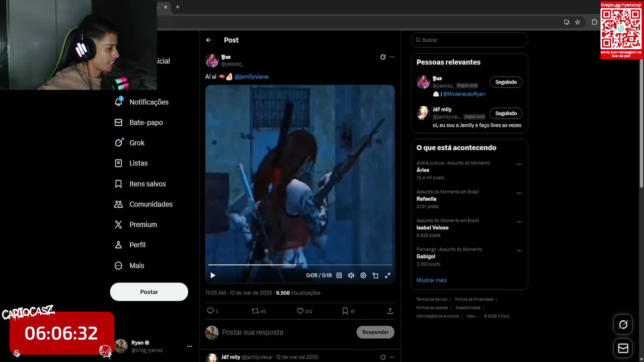Open Política de Privacidade link

[x=474, y=300]
